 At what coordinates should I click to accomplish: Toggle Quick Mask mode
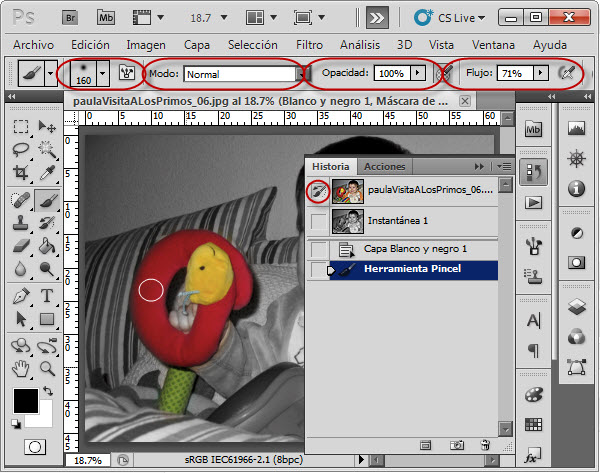point(35,447)
